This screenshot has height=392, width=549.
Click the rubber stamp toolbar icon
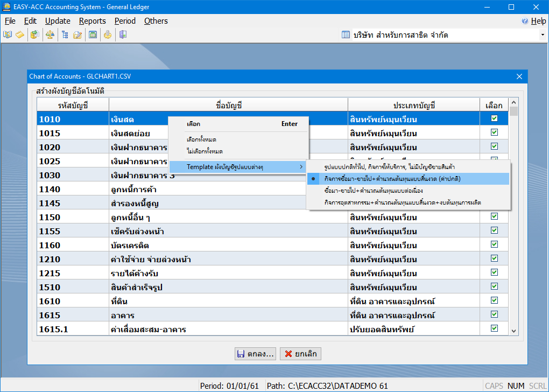tap(108, 35)
